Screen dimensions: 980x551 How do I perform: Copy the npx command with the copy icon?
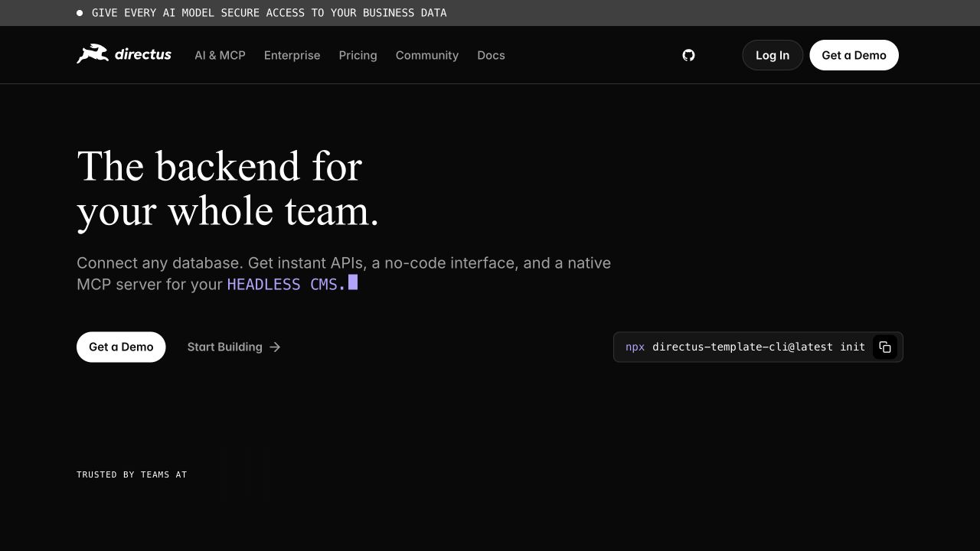(885, 347)
